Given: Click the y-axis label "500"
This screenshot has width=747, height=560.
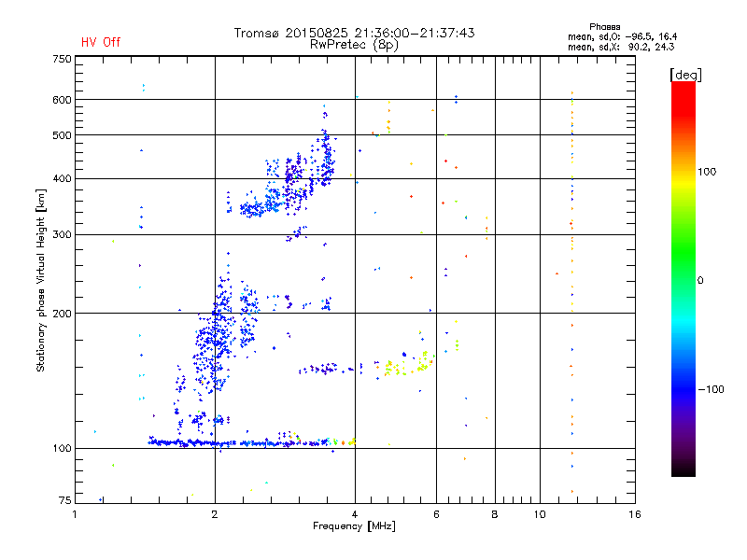Looking at the screenshot, I should coord(62,135).
